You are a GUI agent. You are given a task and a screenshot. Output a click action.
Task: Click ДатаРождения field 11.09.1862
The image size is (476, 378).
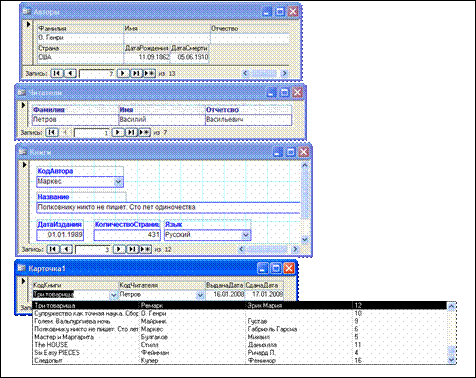point(147,57)
